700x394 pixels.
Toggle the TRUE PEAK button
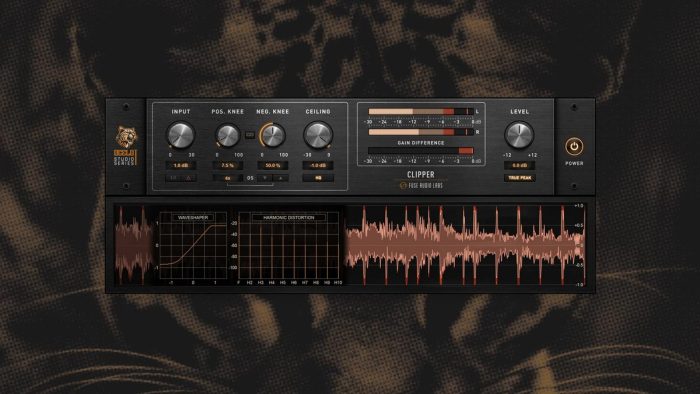pos(520,178)
